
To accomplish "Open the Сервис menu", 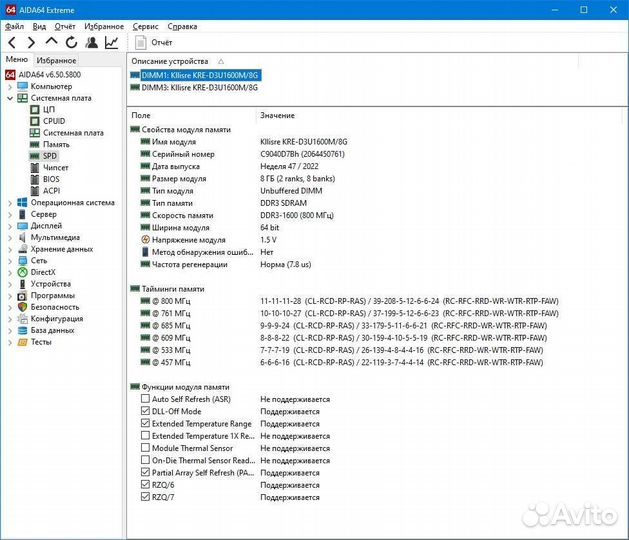I will pyautogui.click(x=145, y=26).
